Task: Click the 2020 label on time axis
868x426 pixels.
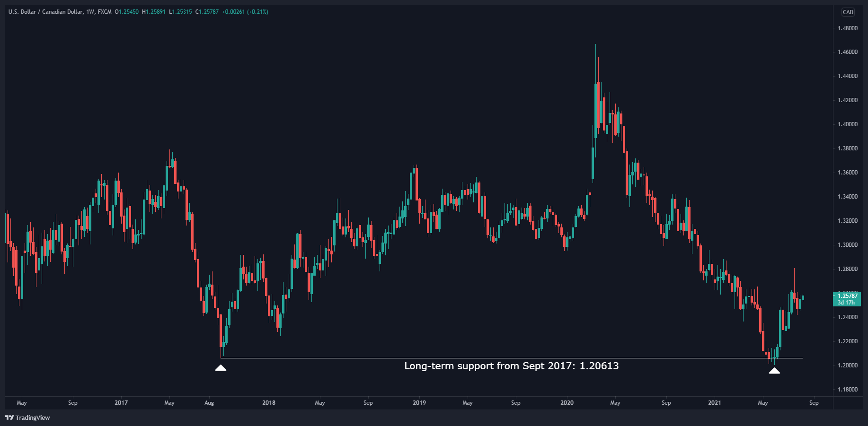Action: pos(566,403)
